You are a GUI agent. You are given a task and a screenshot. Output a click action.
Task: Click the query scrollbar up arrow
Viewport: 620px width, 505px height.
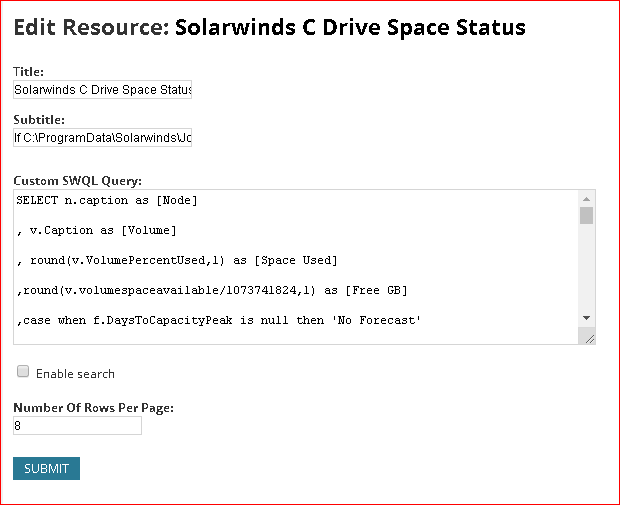[586, 199]
